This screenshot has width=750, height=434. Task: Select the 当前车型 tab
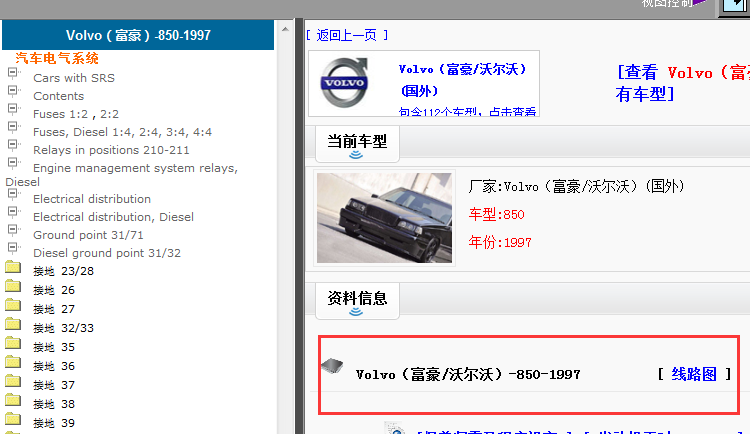click(357, 142)
